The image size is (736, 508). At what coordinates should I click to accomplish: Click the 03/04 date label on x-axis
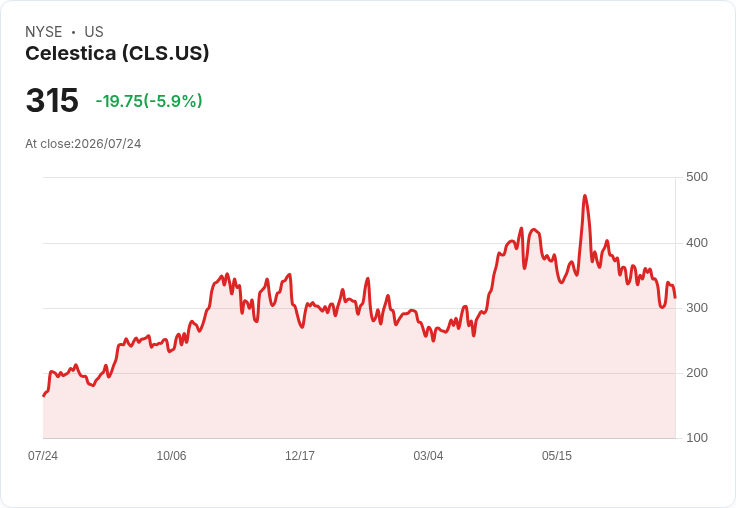pos(428,455)
